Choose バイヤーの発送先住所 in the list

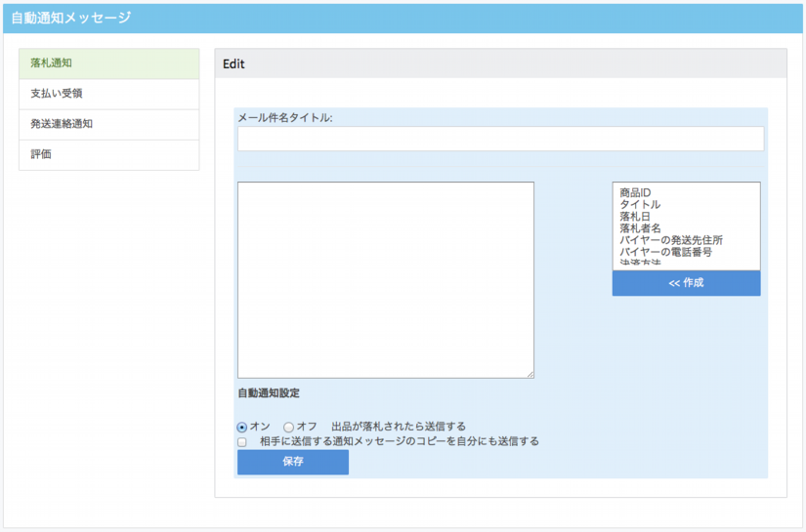coord(670,240)
